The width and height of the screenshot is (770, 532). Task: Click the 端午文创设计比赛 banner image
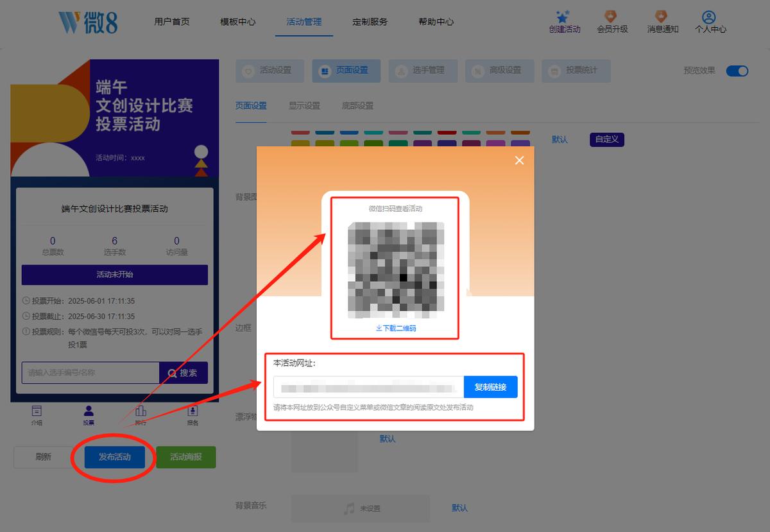point(115,118)
